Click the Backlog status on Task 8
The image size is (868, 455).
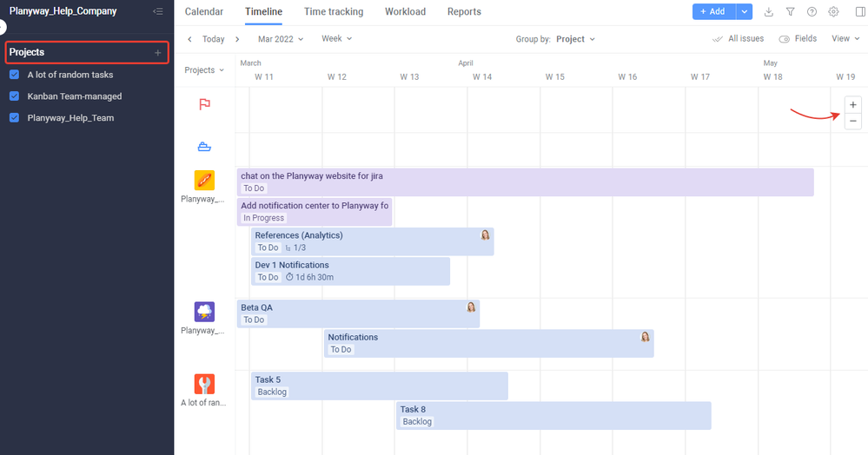click(417, 422)
